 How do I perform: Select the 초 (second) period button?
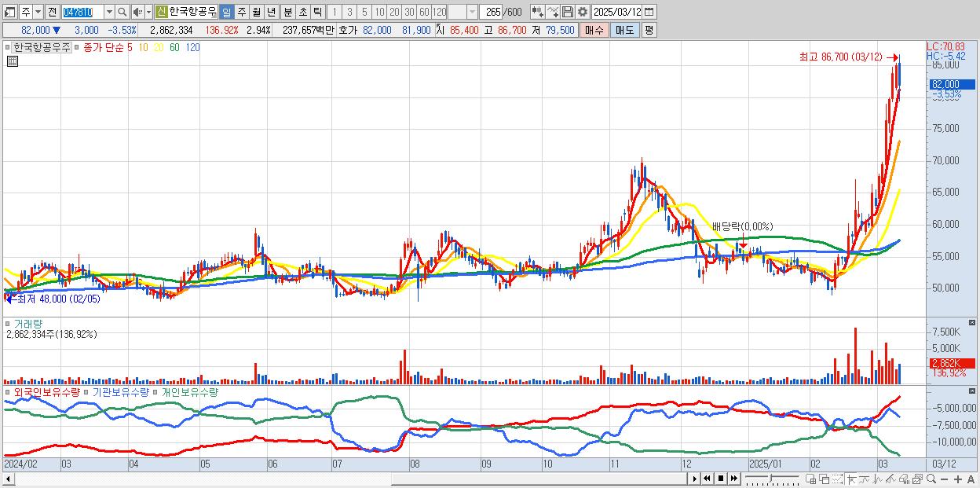[302, 12]
